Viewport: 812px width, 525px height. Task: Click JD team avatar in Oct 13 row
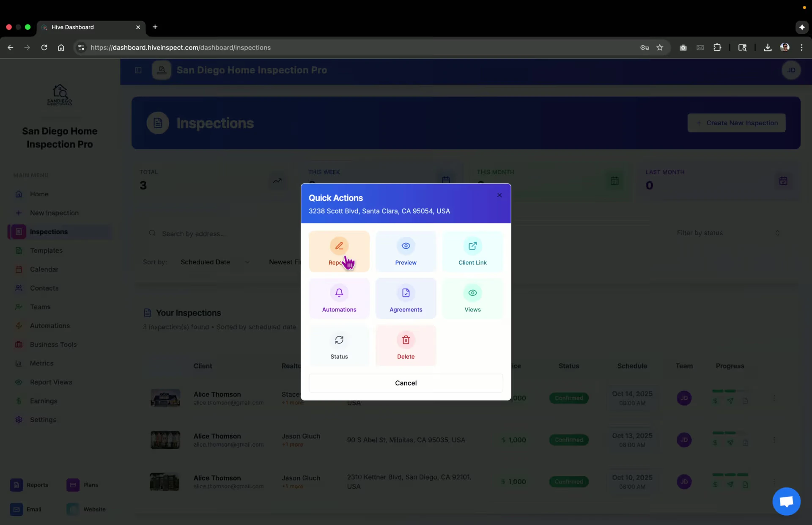[684, 440]
